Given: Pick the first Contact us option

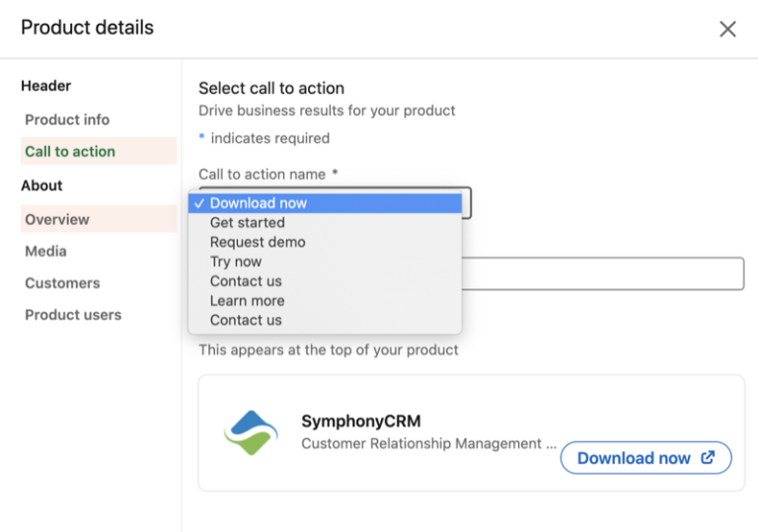Looking at the screenshot, I should (246, 281).
